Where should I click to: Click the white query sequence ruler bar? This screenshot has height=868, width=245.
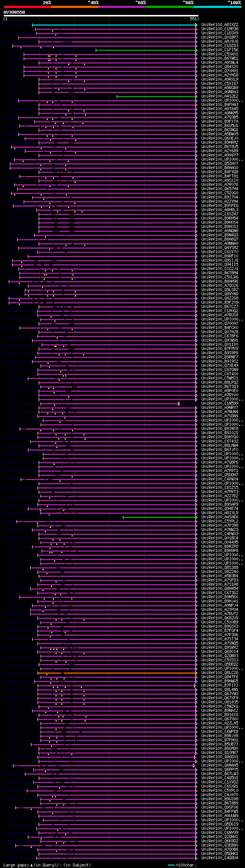point(101,16)
